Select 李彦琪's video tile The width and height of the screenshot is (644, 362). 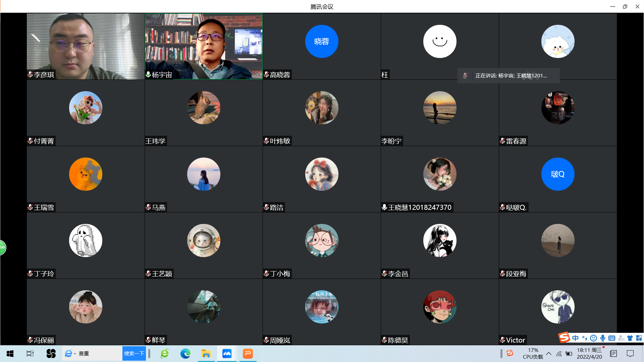click(86, 46)
